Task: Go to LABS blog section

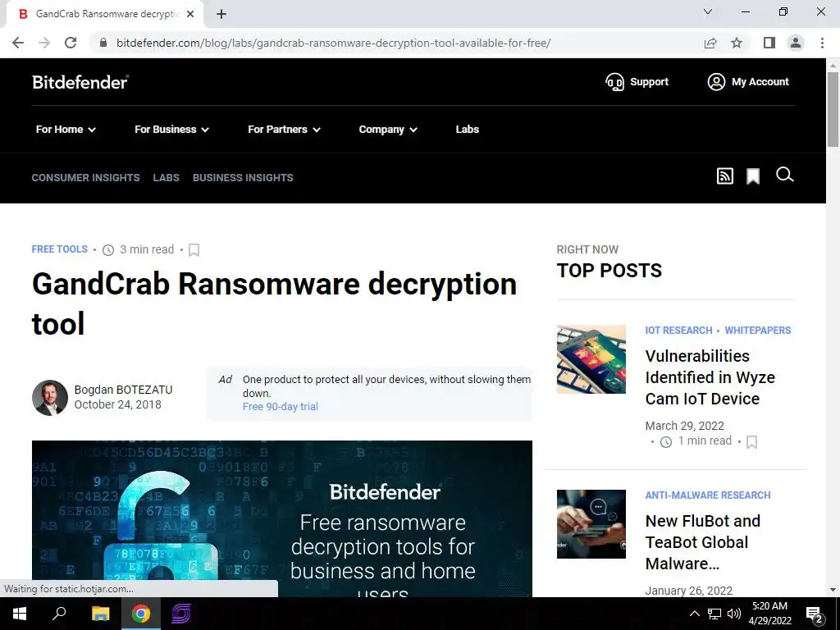Action: [166, 177]
